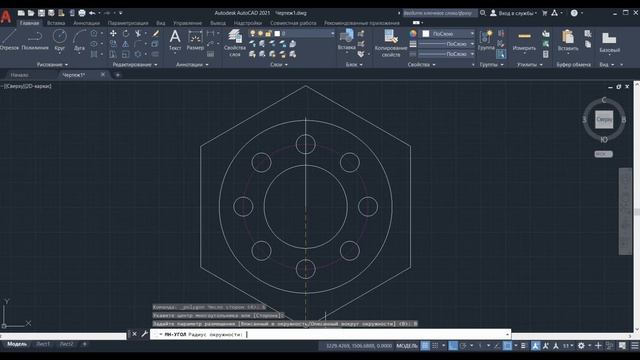Select the Размер (Dimension) tool
This screenshot has width=640, height=360.
point(195,40)
